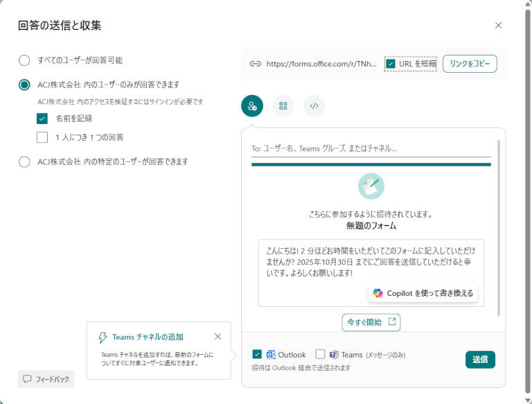Uncheck the 名前を記録 checkbox
The image size is (532, 404).
click(42, 118)
